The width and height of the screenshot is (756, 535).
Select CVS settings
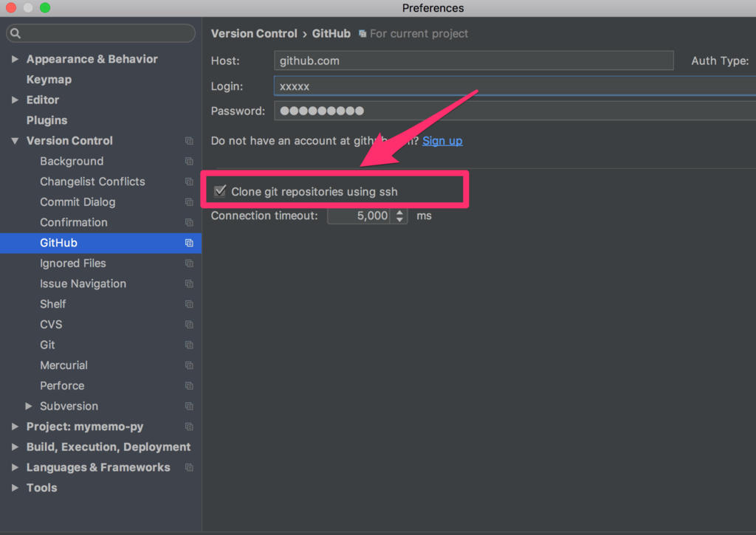[x=51, y=325]
